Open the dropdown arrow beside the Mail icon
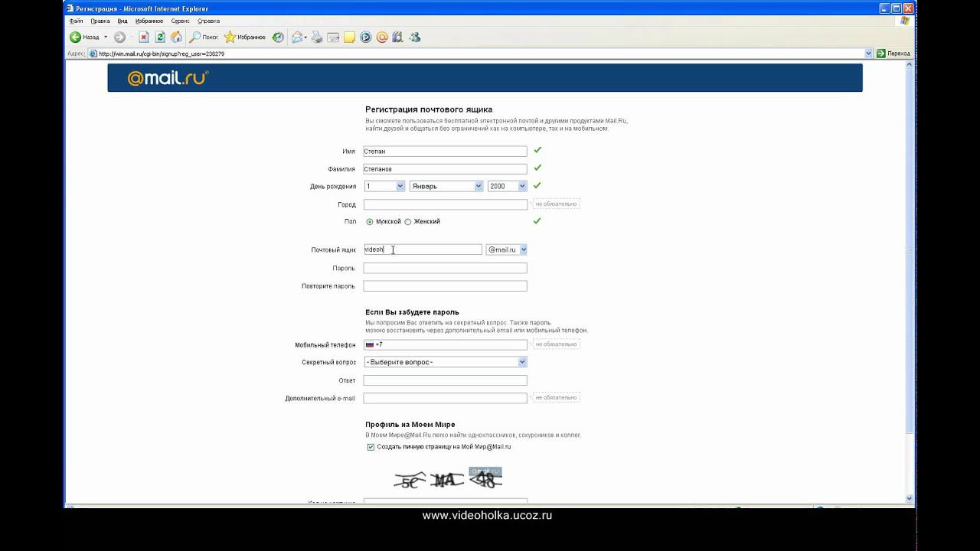This screenshot has width=980, height=551. (x=305, y=37)
